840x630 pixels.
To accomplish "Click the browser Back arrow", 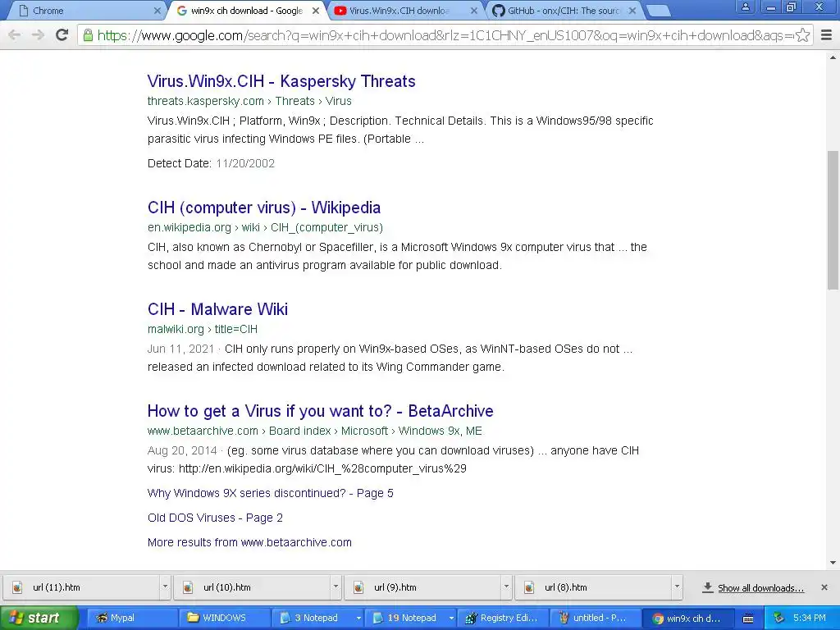I will [x=15, y=35].
